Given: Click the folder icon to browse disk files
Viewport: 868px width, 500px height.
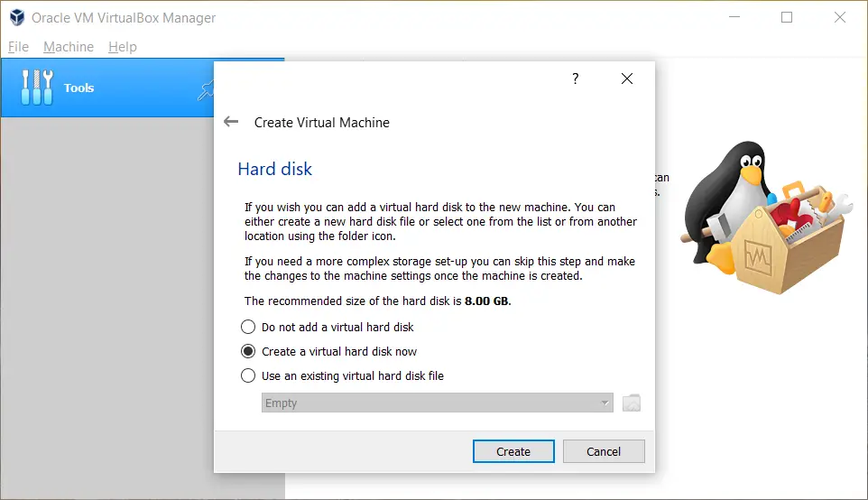Looking at the screenshot, I should pyautogui.click(x=631, y=403).
